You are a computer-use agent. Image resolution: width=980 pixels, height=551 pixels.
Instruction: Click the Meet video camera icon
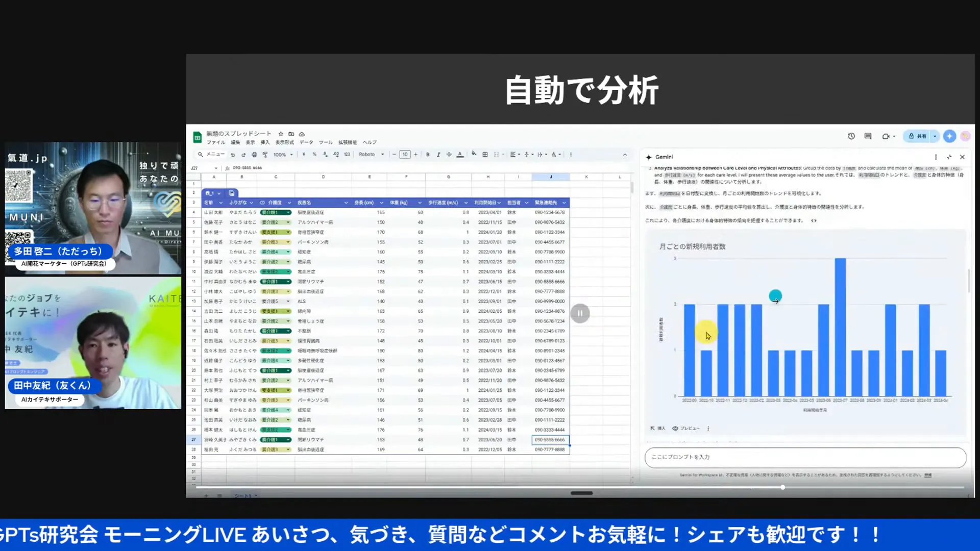coord(886,136)
